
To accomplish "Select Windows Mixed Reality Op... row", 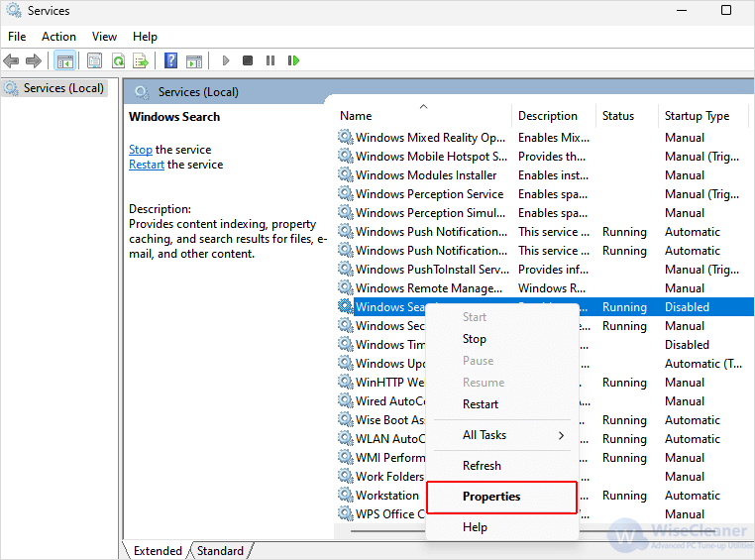I will (x=544, y=137).
